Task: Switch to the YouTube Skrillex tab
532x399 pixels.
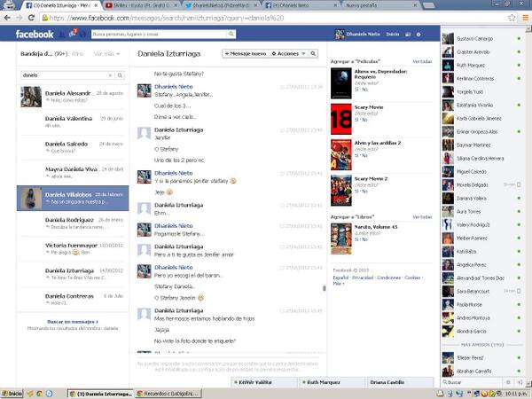Action: (x=142, y=5)
